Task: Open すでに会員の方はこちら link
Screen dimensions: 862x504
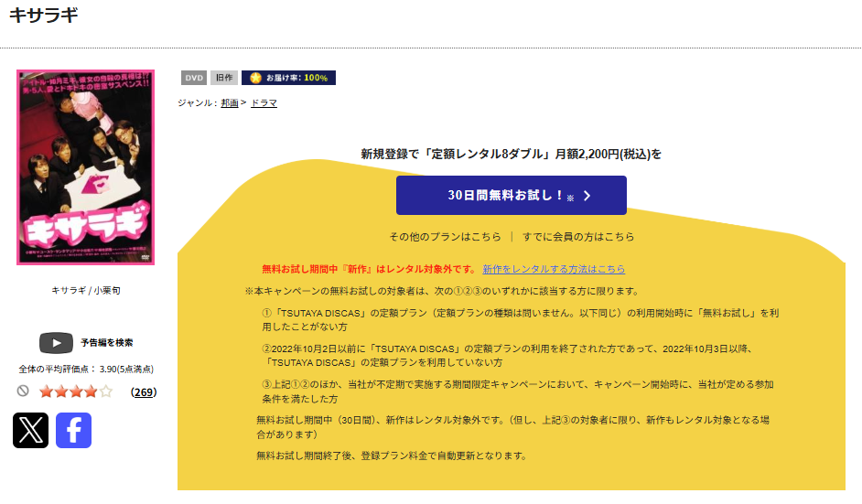Action: tap(578, 237)
